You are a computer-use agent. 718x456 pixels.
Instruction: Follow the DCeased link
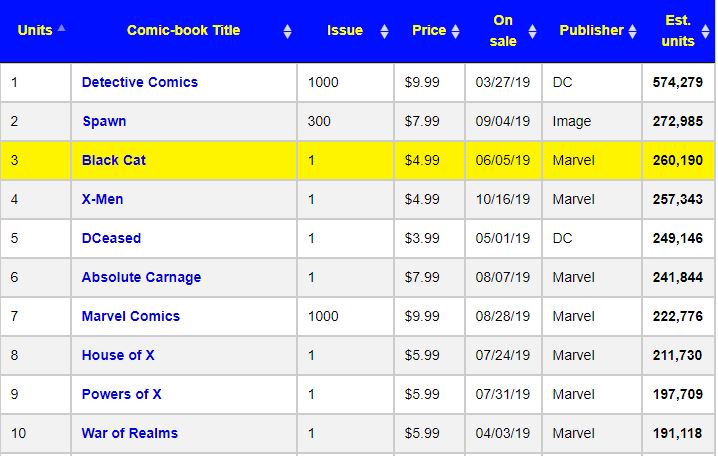[111, 238]
